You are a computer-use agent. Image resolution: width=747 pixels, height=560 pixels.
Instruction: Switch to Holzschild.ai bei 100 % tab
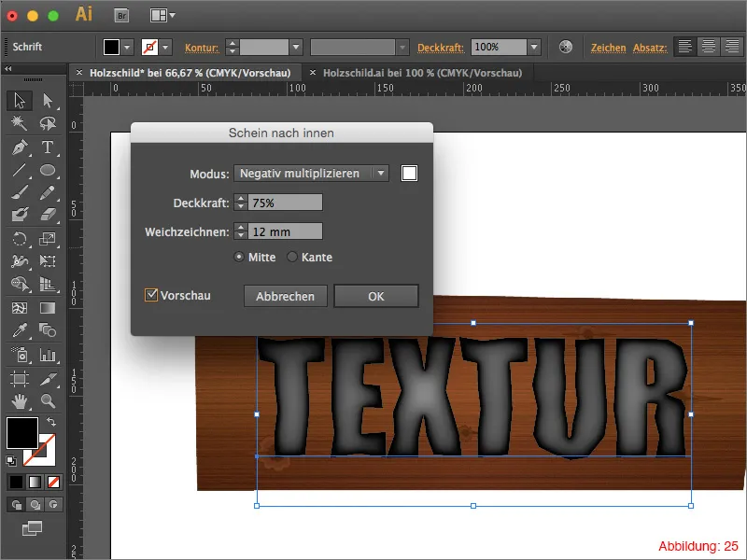click(x=423, y=73)
